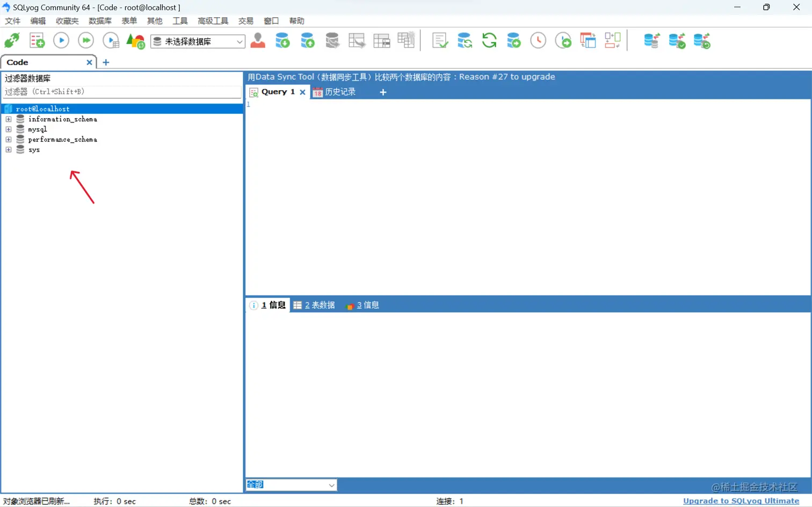812x507 pixels.
Task: Click the colored shapes refresh object browser icon
Action: 135,41
